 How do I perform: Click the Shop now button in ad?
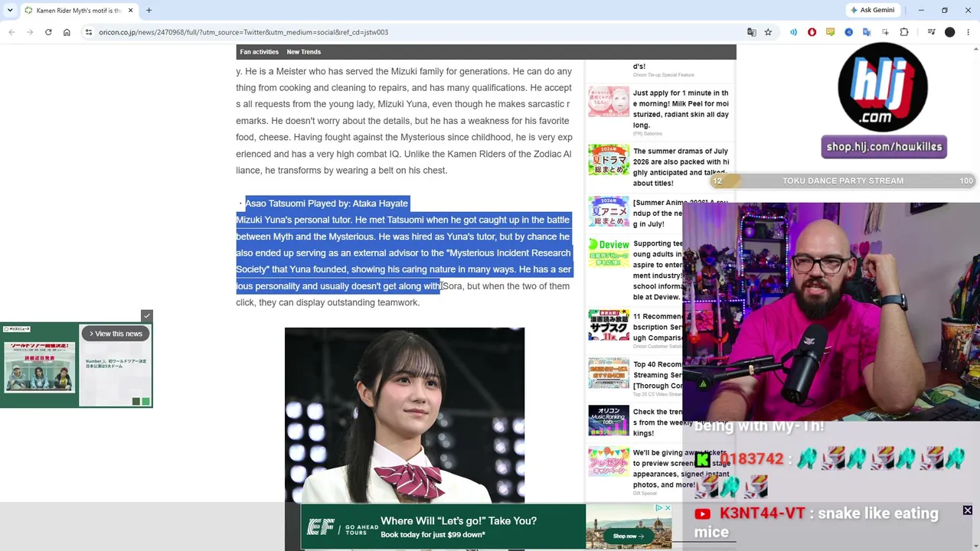[628, 536]
